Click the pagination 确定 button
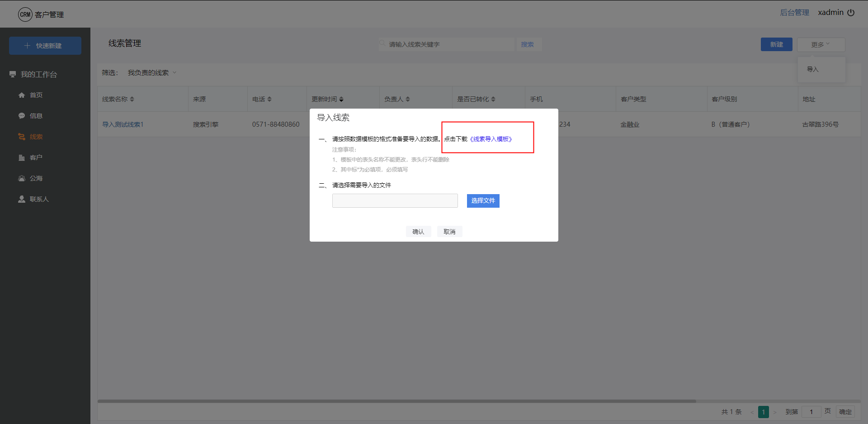The image size is (868, 424). [x=845, y=412]
